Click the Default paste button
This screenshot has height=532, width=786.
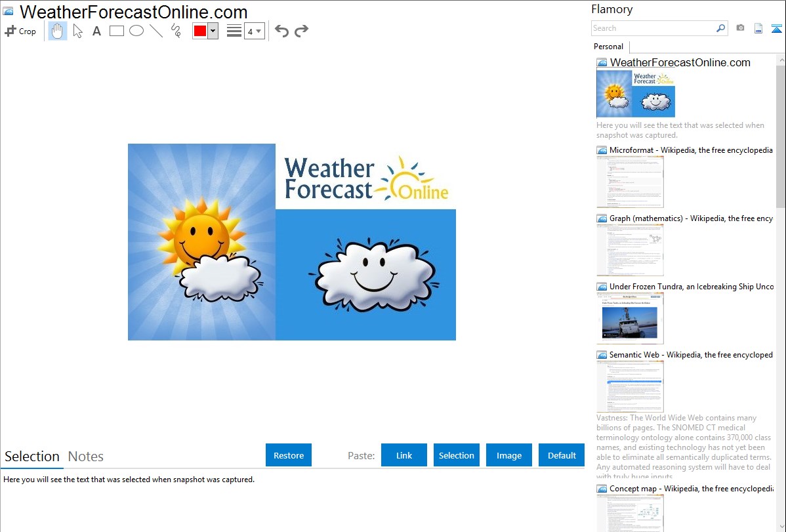(562, 455)
